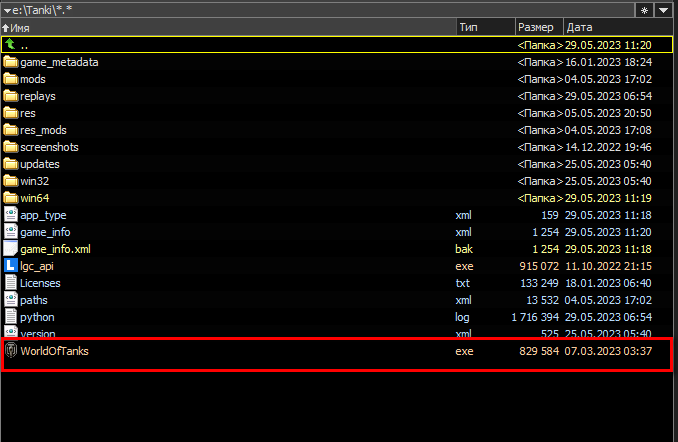Click the txt type of Licenses
The image size is (678, 442).
[462, 283]
